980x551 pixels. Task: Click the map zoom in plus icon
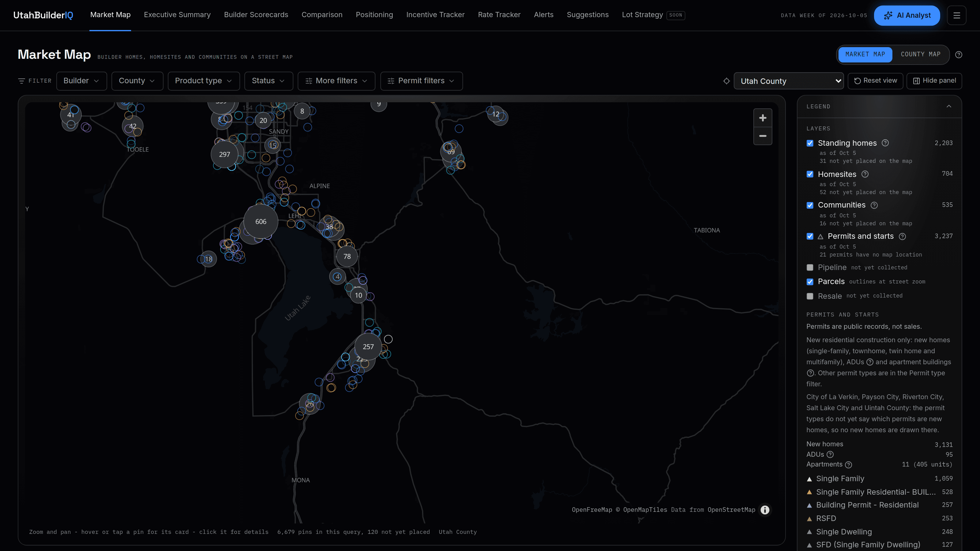click(763, 118)
